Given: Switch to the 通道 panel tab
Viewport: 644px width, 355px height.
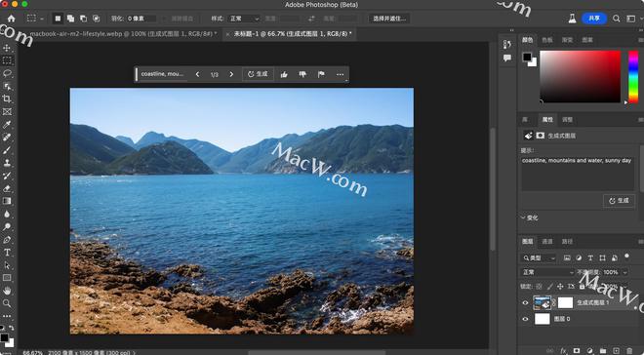Looking at the screenshot, I should [x=547, y=242].
